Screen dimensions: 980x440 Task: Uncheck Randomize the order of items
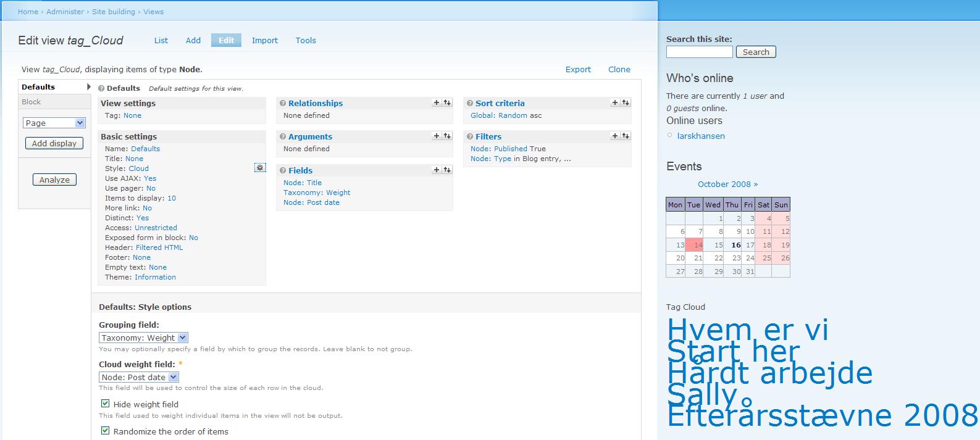click(x=105, y=431)
